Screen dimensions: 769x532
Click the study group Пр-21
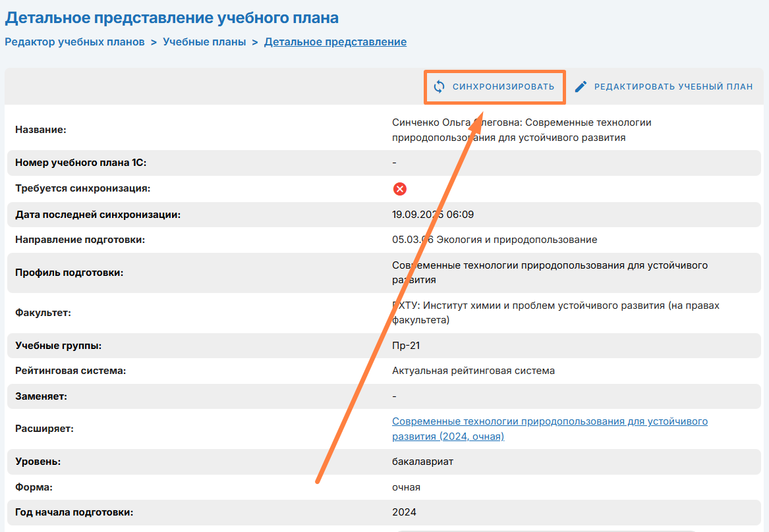[x=405, y=345]
